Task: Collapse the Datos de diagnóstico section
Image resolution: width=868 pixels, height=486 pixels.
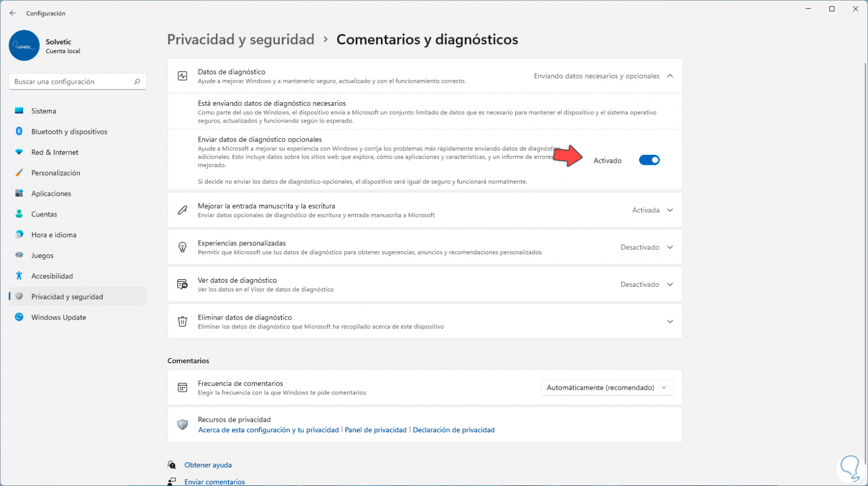Action: tap(670, 76)
